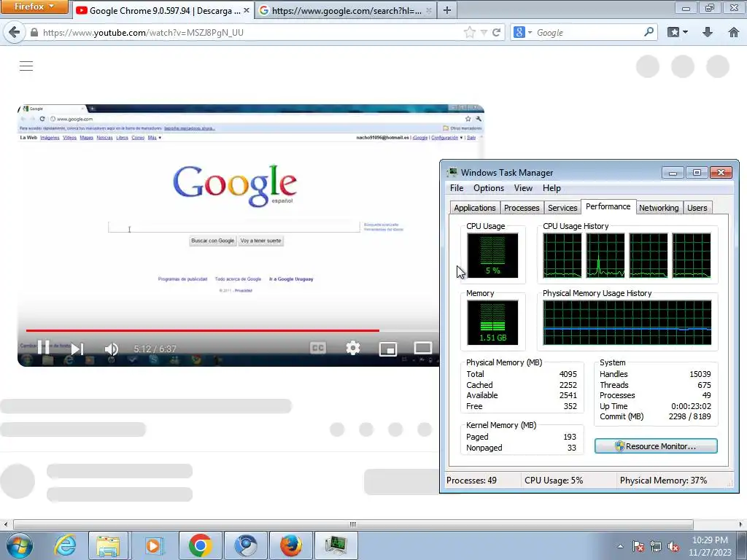Show hidden system tray icons

[620, 546]
